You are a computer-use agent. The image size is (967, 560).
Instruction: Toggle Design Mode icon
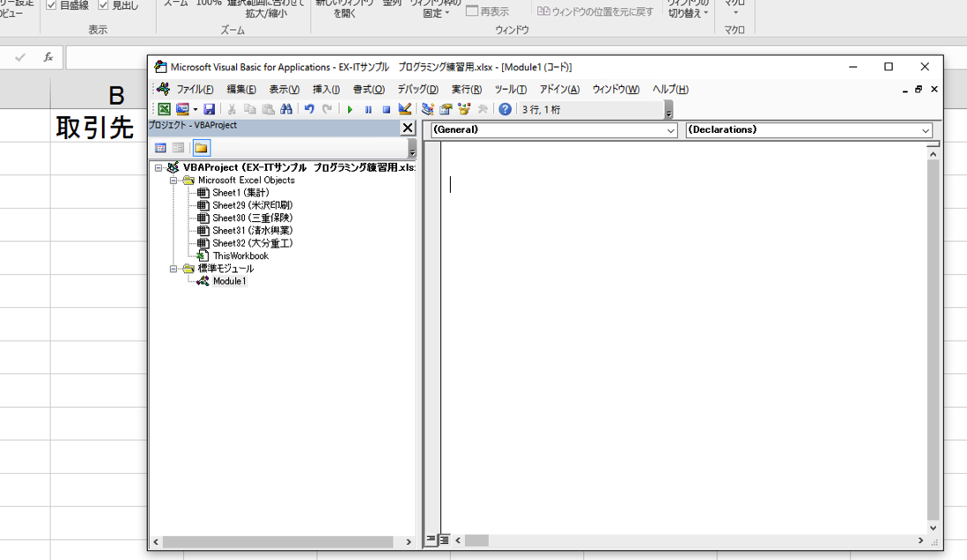[404, 109]
